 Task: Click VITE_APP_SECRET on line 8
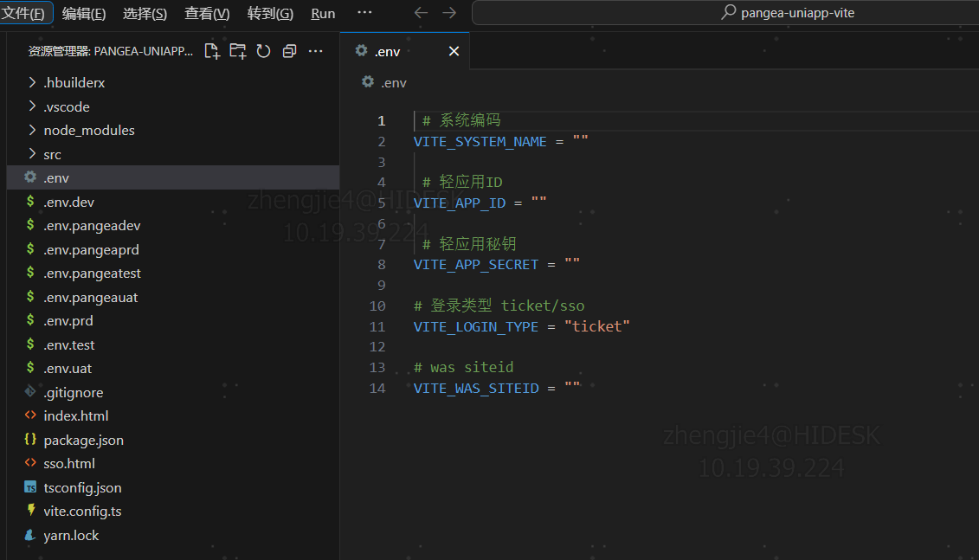476,265
